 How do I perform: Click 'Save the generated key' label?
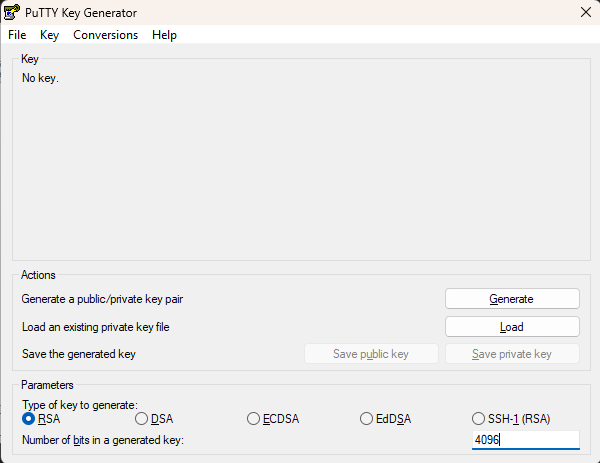click(x=79, y=354)
